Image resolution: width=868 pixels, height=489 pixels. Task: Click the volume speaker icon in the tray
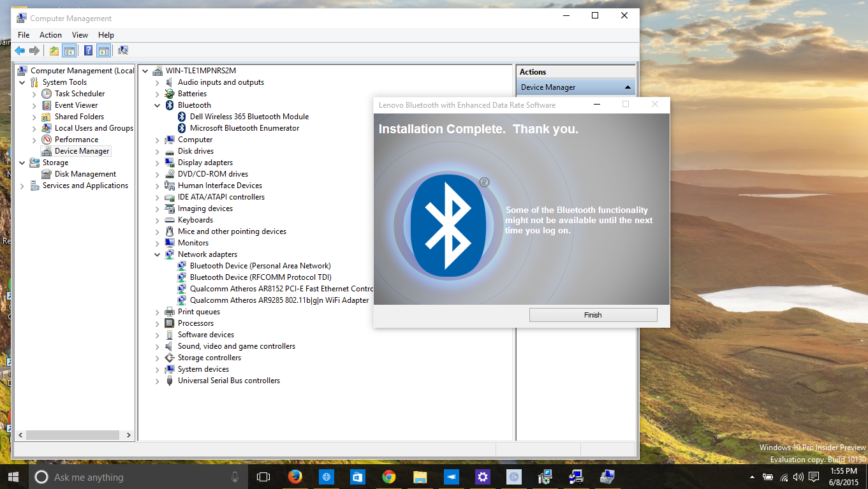[798, 477]
